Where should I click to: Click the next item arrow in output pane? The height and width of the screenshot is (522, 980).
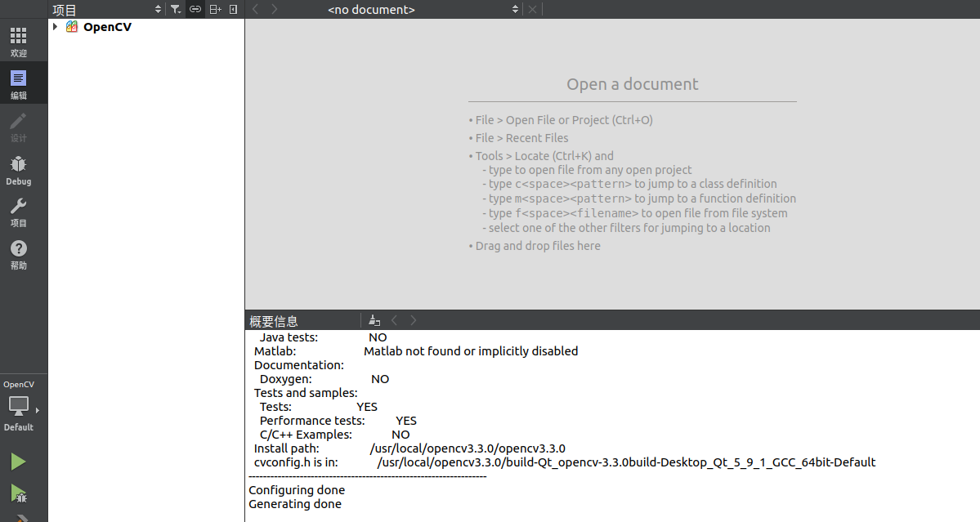[413, 319]
